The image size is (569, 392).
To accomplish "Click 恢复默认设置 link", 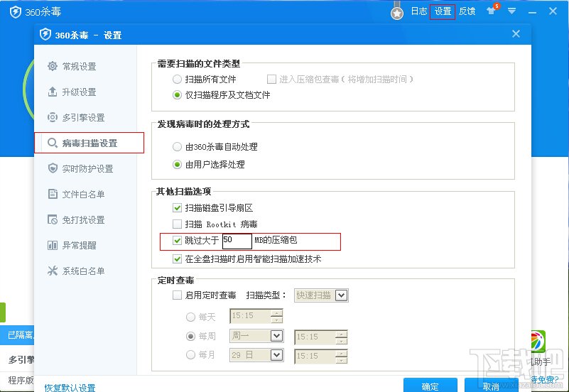I will coord(70,388).
